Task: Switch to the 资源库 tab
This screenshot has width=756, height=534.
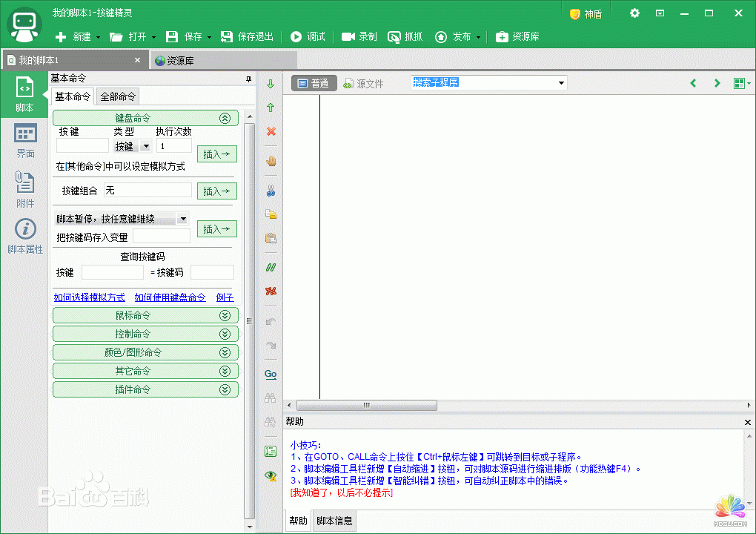Action: click(222, 61)
